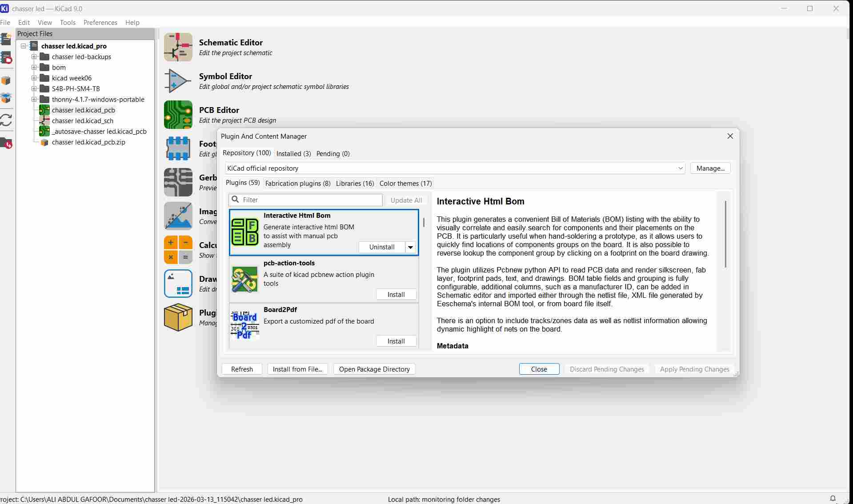Switch to the Installed (3) tab
The image size is (853, 504).
(x=294, y=154)
